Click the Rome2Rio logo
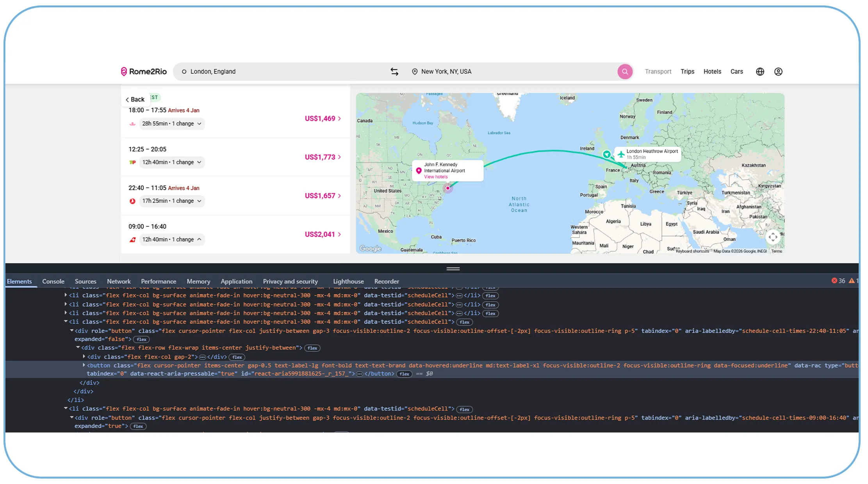 tap(144, 71)
